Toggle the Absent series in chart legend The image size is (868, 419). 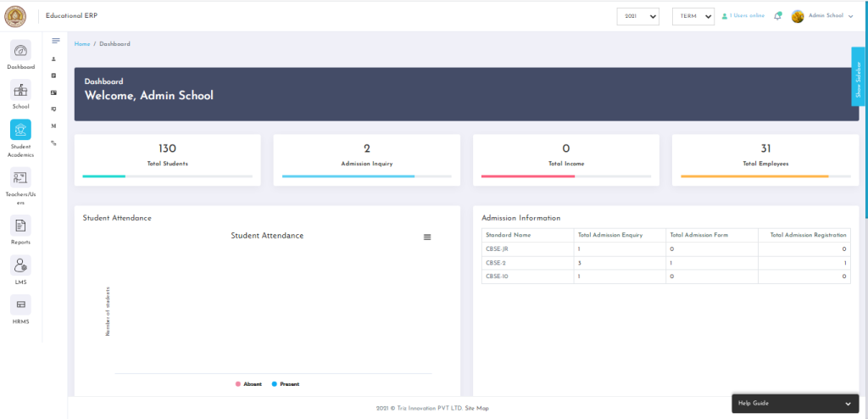pos(248,384)
